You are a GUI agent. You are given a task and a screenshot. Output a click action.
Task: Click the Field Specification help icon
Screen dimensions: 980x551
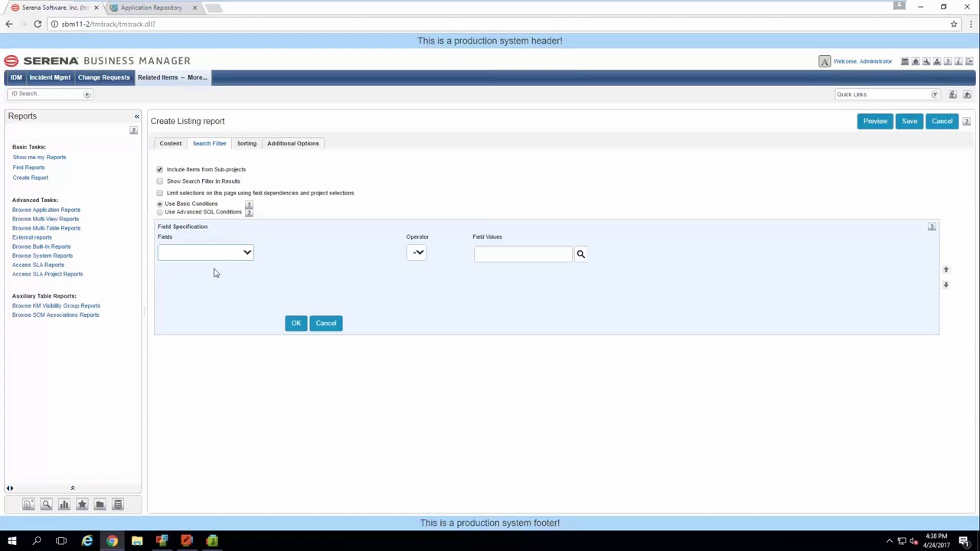point(932,227)
